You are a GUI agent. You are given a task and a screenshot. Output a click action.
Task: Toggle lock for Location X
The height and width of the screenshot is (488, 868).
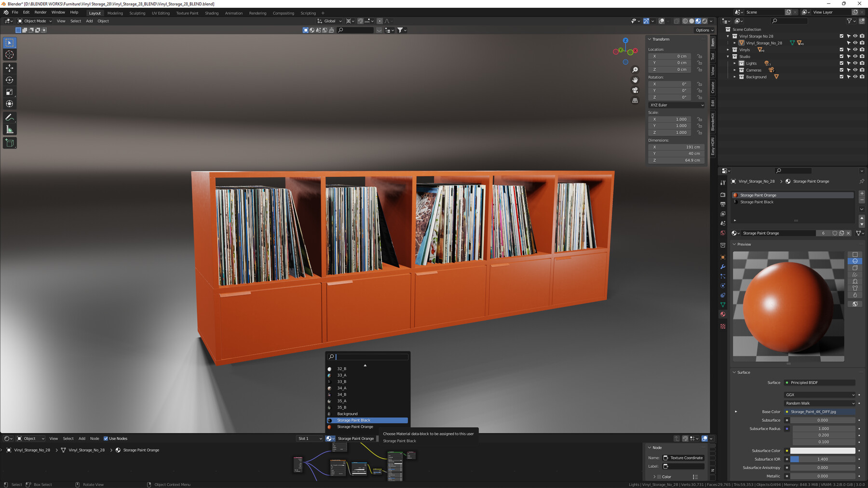pos(699,56)
